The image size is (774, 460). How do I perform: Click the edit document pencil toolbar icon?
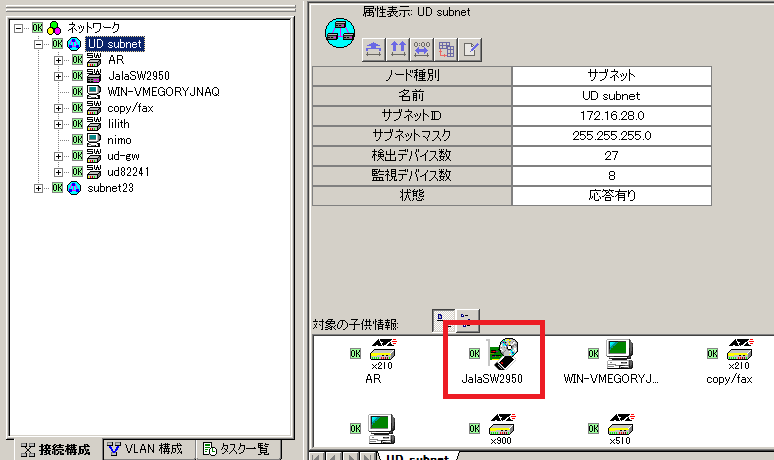[x=470, y=49]
